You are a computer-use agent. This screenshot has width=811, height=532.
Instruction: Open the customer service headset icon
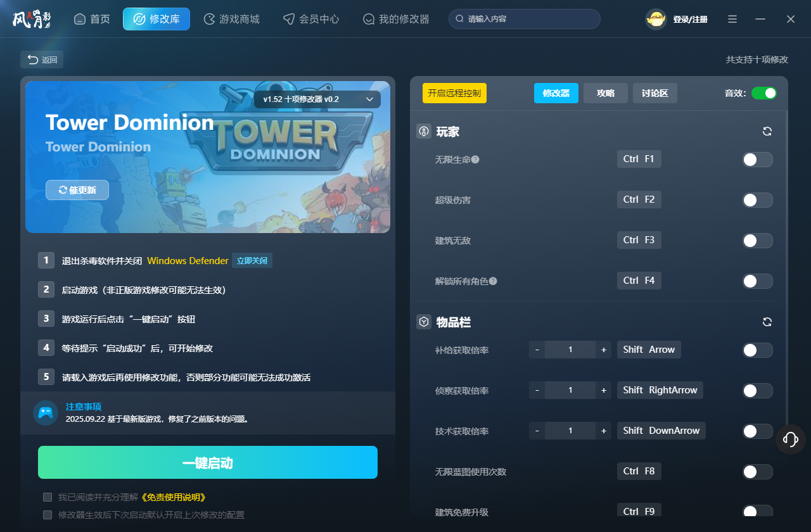coord(791,440)
